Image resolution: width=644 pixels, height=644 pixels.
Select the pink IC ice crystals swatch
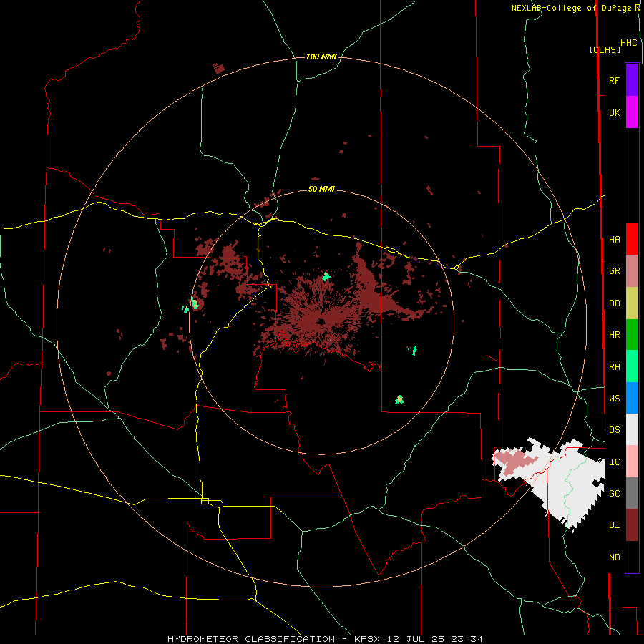tap(632, 462)
